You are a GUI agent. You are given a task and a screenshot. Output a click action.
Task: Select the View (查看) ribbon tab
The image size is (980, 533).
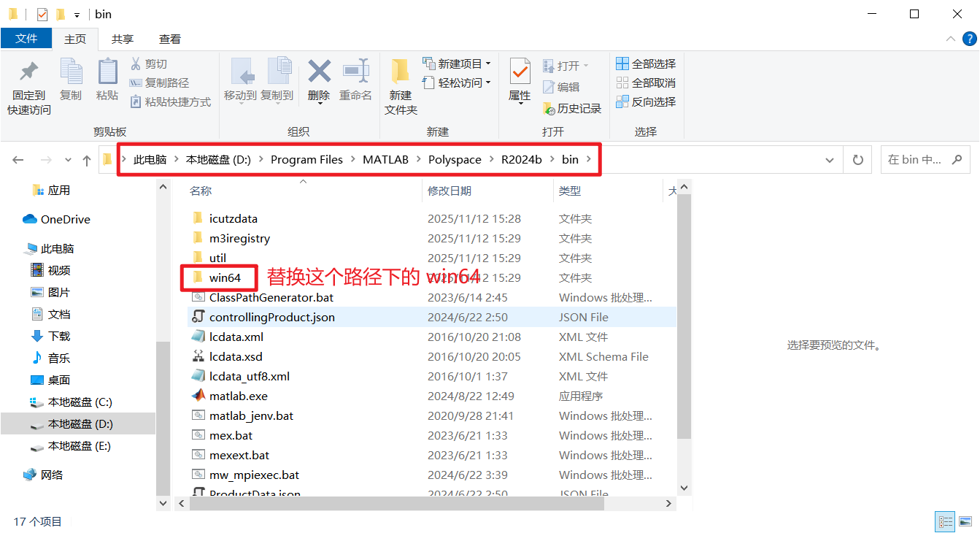point(170,39)
